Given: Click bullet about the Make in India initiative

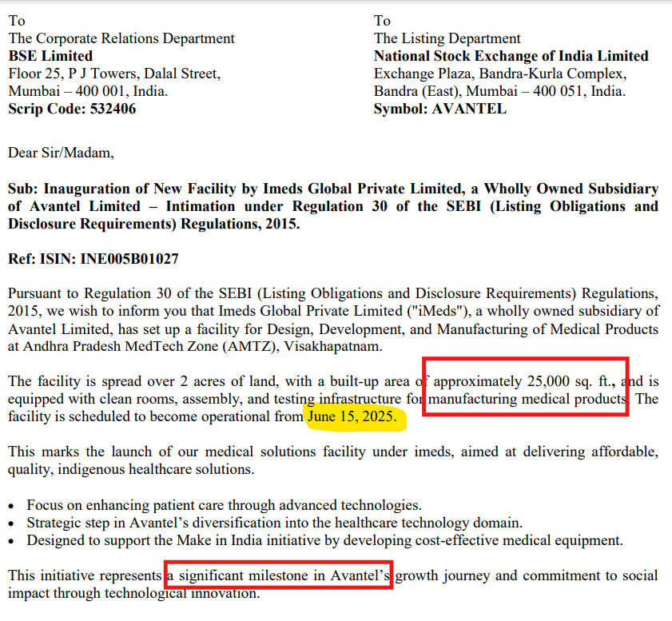Looking at the screenshot, I should pos(324,540).
